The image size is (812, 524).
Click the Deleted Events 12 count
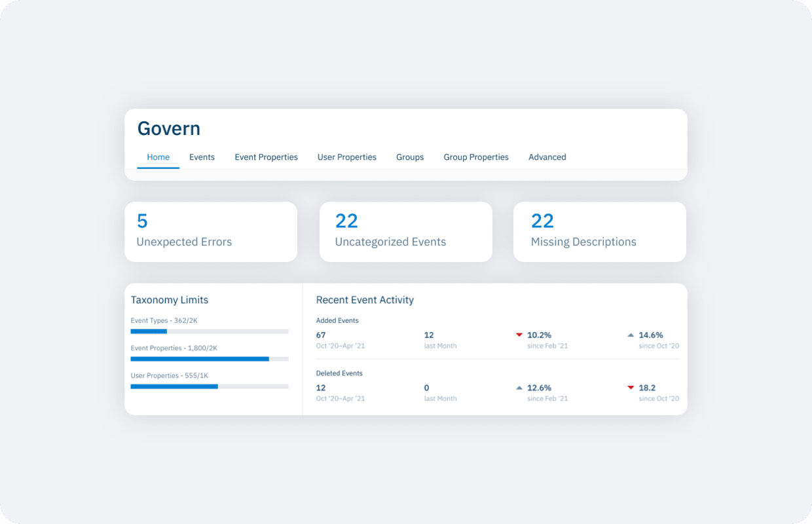click(x=321, y=388)
